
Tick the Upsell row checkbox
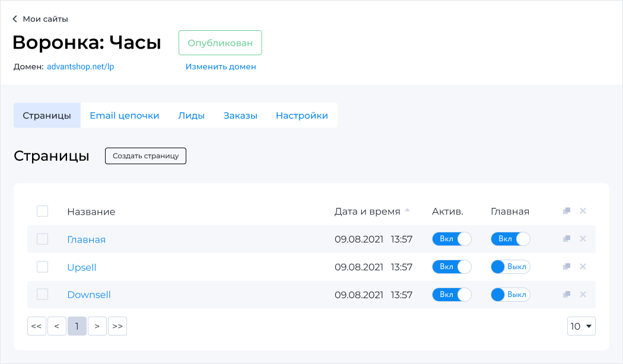tap(43, 267)
